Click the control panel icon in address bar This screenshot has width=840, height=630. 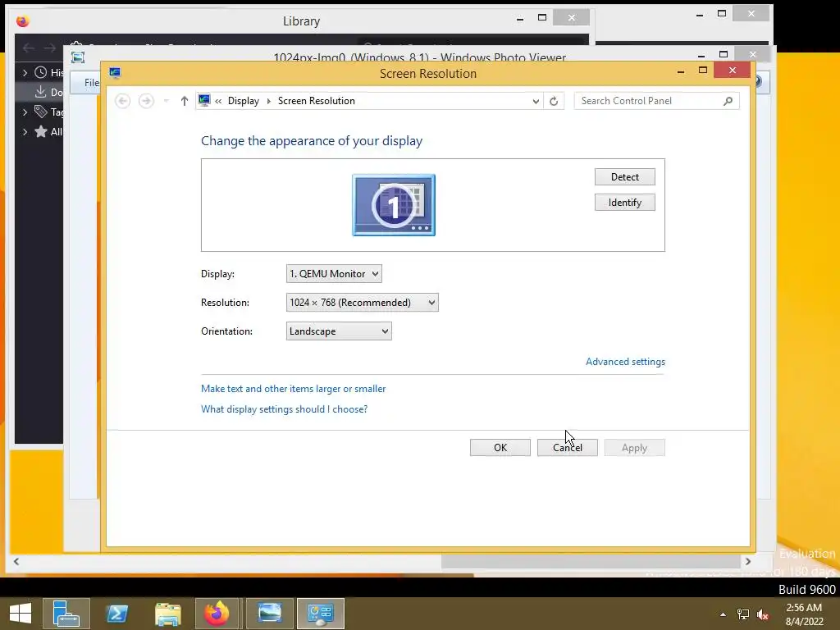204,100
